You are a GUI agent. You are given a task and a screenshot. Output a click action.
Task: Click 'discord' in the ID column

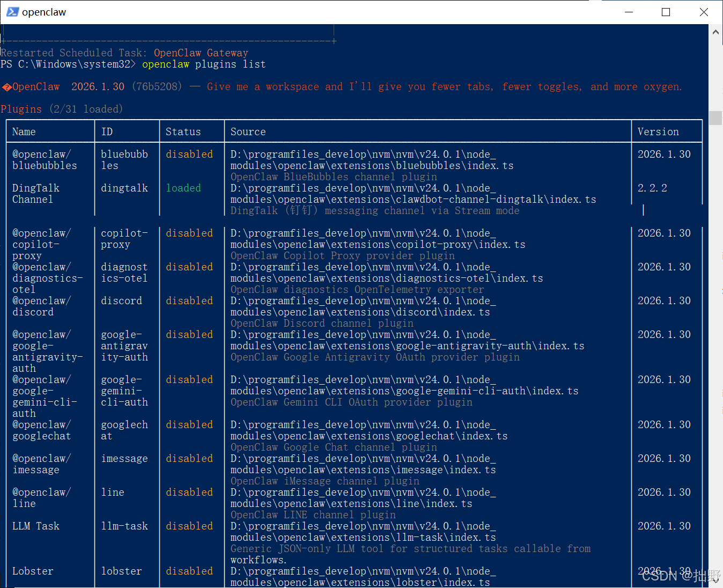pyautogui.click(x=122, y=300)
